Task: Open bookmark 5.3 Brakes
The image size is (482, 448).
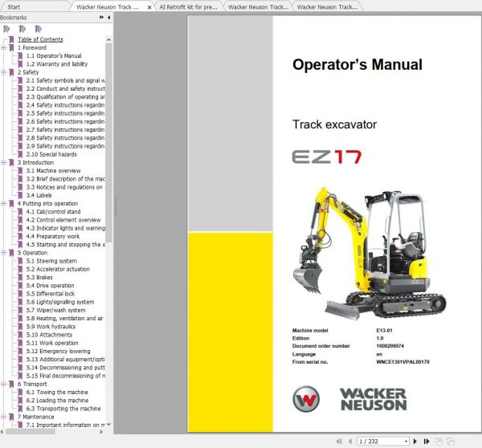Action: 39,277
